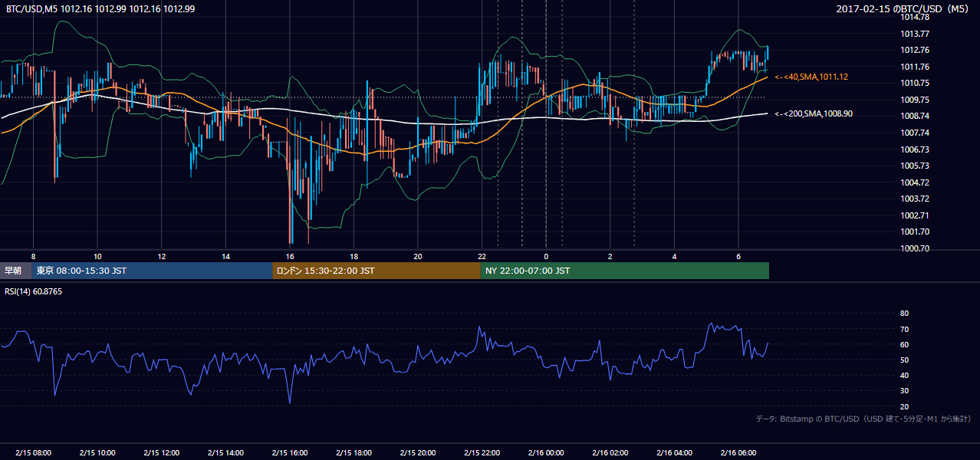Click hour label 12 under the price chart

point(161,256)
